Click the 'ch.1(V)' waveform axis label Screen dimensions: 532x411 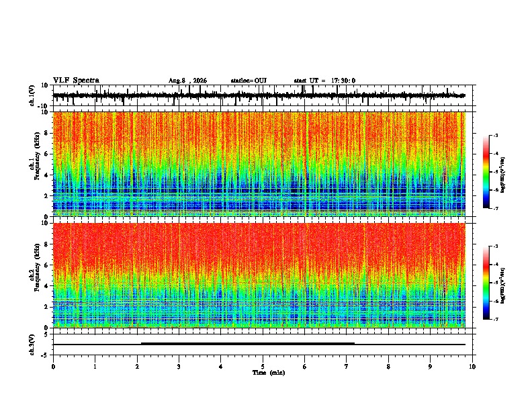coord(32,95)
